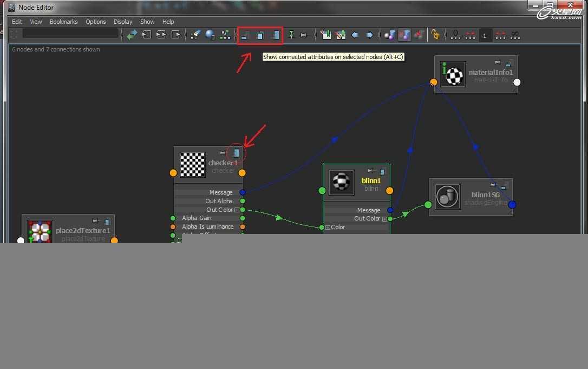Graph input and output connections icon

point(161,35)
